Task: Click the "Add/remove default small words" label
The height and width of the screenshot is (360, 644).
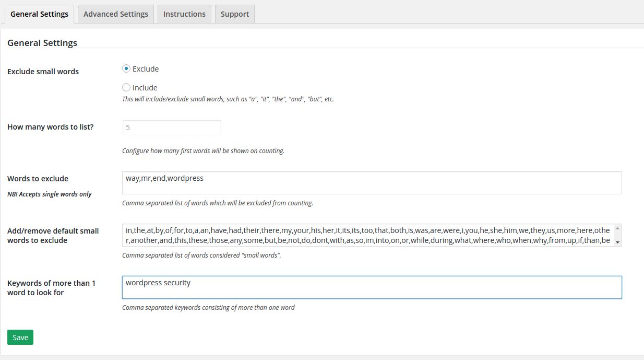Action: point(53,236)
